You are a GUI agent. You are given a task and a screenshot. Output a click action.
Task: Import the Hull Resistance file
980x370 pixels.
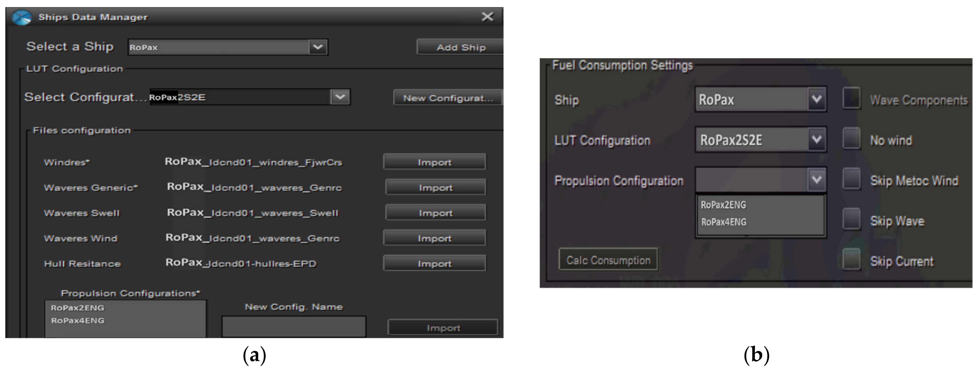(x=434, y=264)
